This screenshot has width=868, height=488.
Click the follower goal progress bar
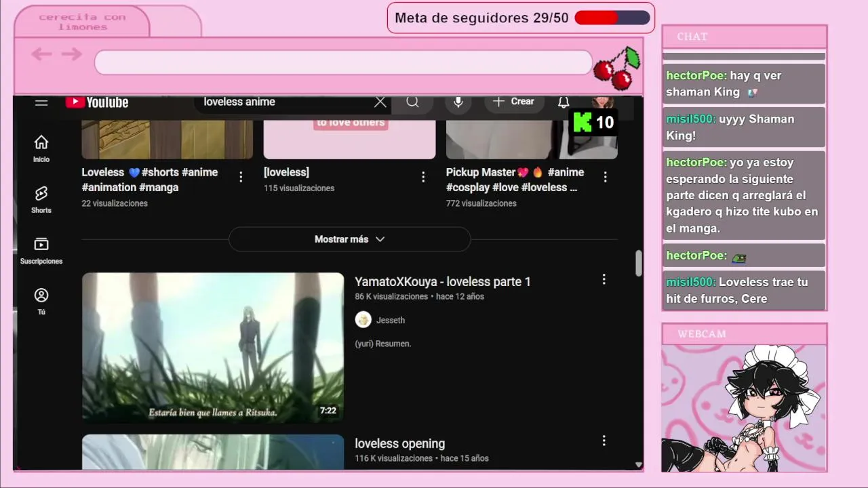tap(612, 18)
